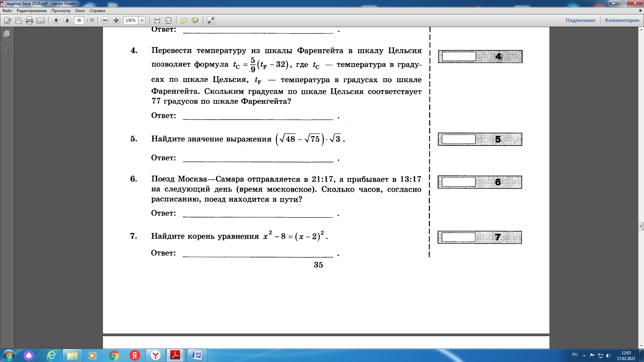Click task text 'Найдите корень уравнения'

tap(205, 236)
